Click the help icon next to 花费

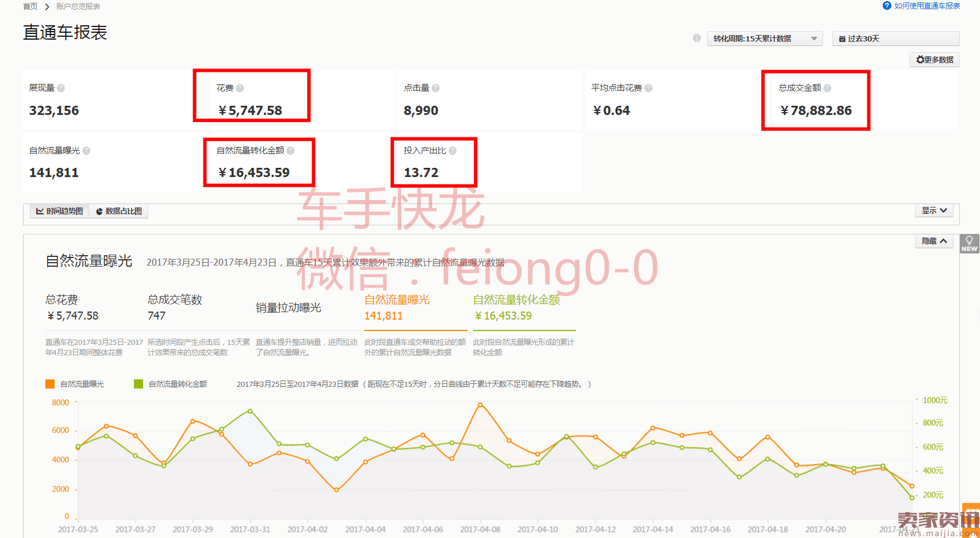pos(240,88)
